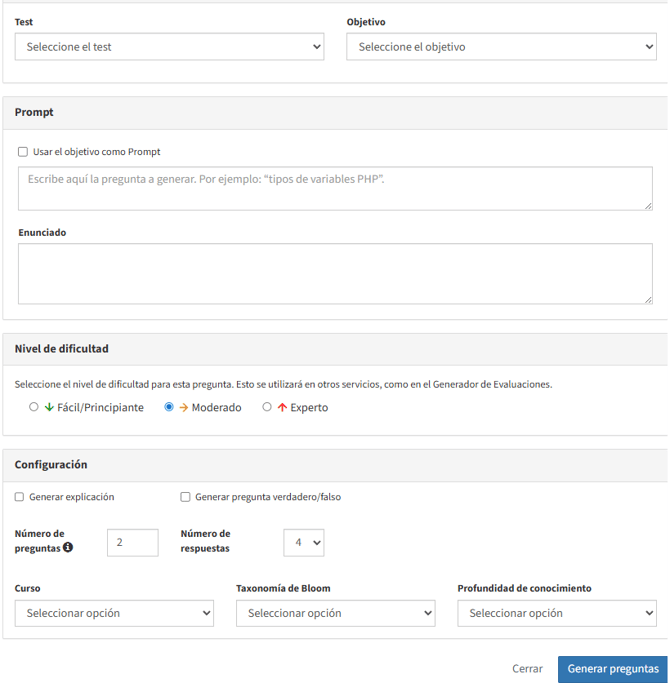The width and height of the screenshot is (670, 683).
Task: Open the Curso selection dropdown
Action: coord(114,613)
